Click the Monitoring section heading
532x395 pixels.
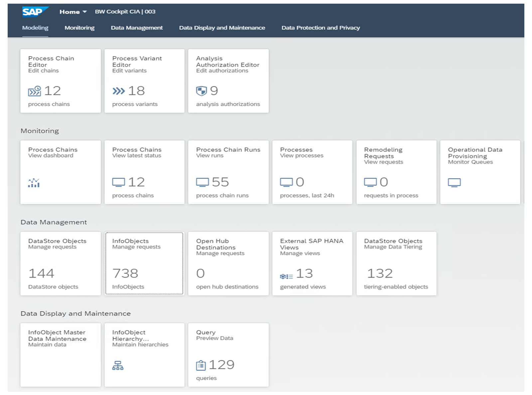click(x=40, y=131)
